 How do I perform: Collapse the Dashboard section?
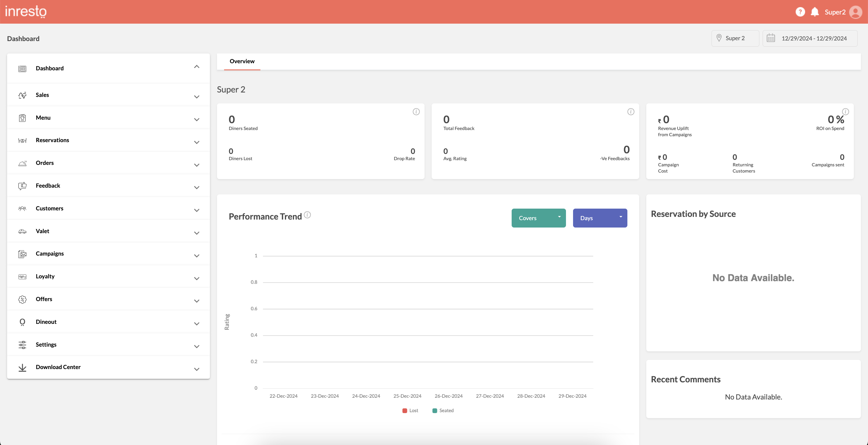197,67
